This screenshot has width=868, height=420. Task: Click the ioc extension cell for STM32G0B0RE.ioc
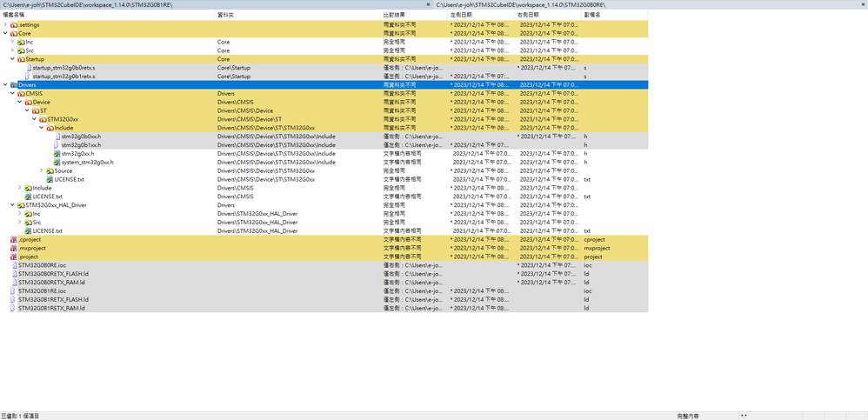coord(614,265)
